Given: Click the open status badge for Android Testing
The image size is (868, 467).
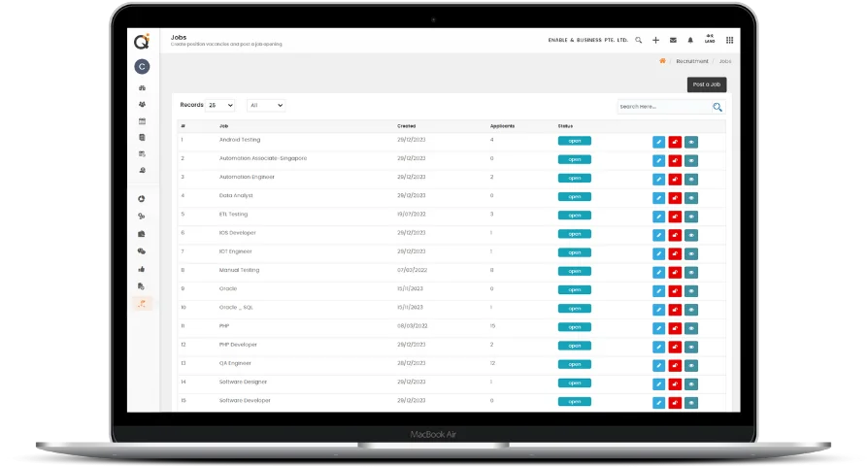Looking at the screenshot, I should click(x=575, y=141).
